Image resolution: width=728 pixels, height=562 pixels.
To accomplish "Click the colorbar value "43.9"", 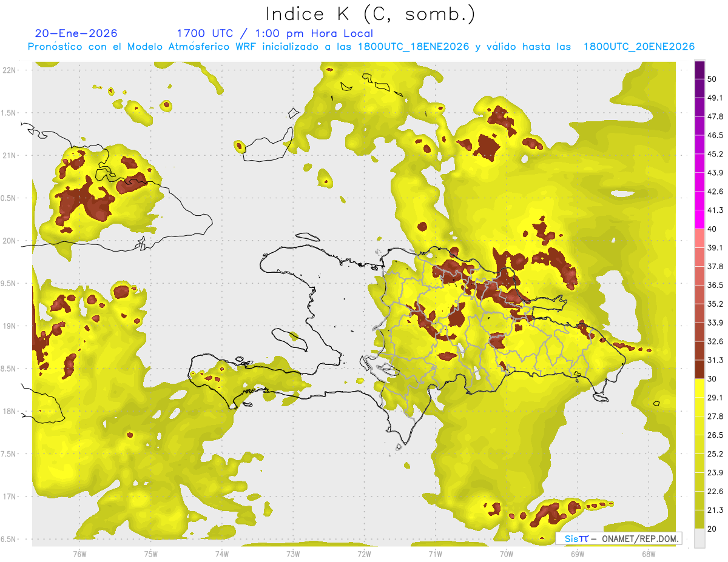I will 715,173.
